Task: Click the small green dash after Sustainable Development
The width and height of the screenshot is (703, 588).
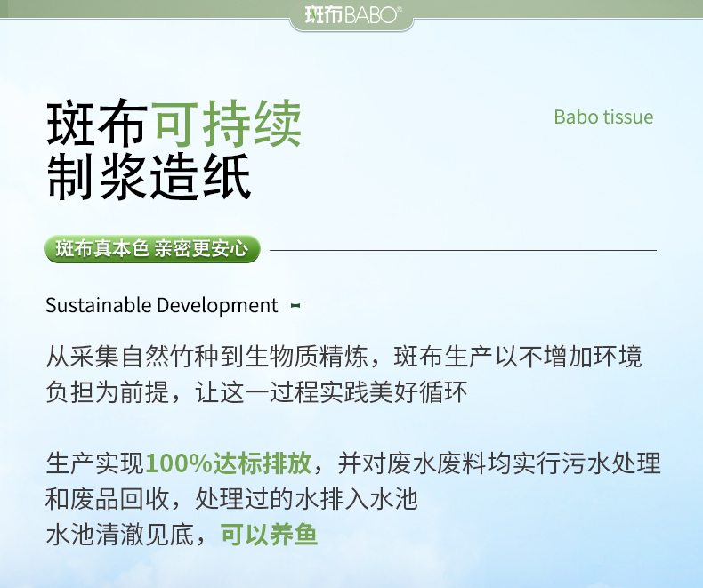Action: coord(295,306)
